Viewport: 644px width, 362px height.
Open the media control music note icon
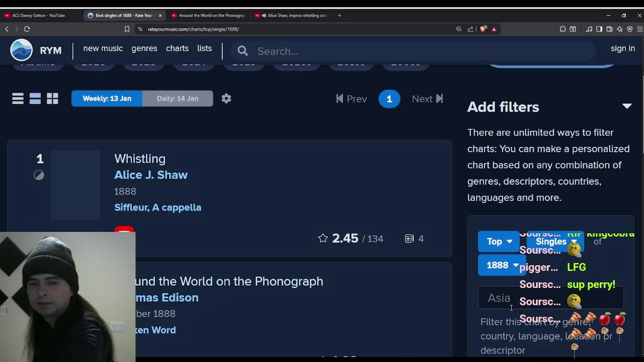click(x=589, y=29)
